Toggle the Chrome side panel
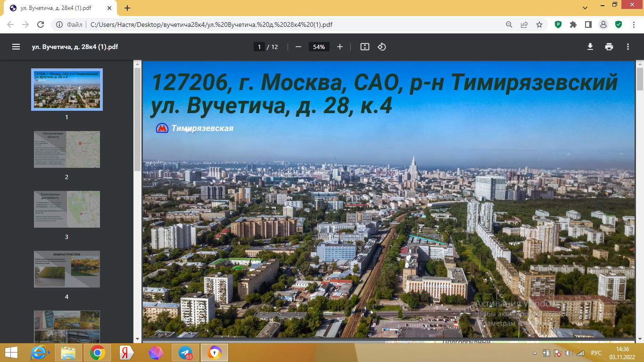644x362 pixels. click(588, 25)
